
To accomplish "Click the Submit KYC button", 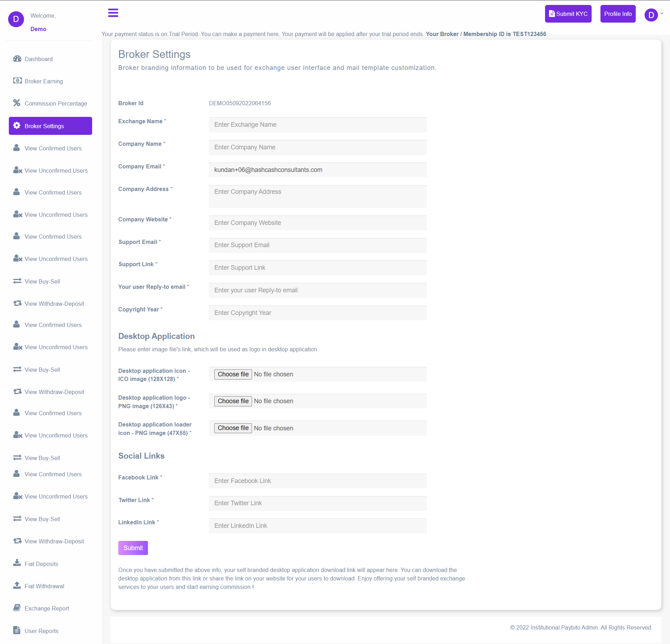I will [568, 14].
